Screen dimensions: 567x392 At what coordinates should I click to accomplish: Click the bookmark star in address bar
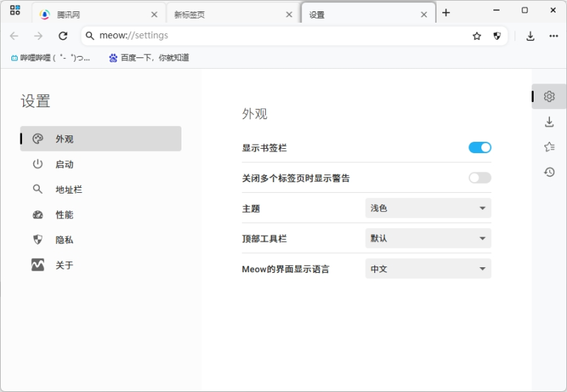[477, 36]
